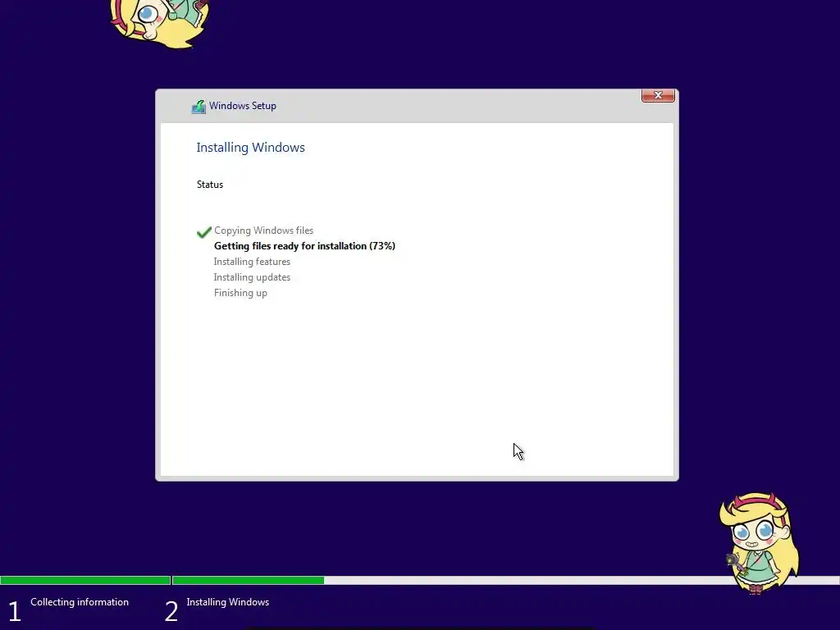Screen dimensions: 840x630
Task: Click 'Collecting information' step label at bottom
Action: click(x=80, y=602)
